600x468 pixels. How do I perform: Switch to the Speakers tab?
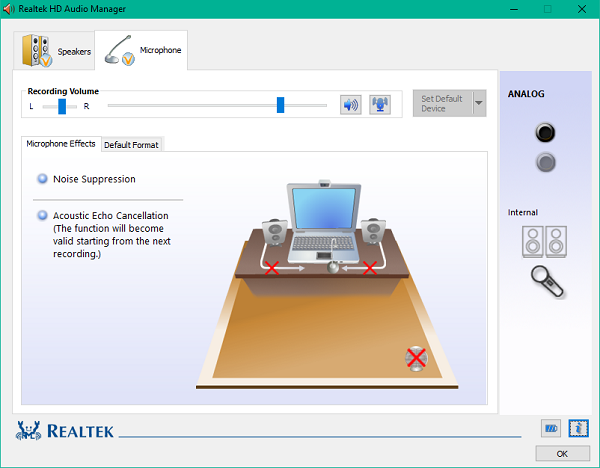tap(54, 51)
